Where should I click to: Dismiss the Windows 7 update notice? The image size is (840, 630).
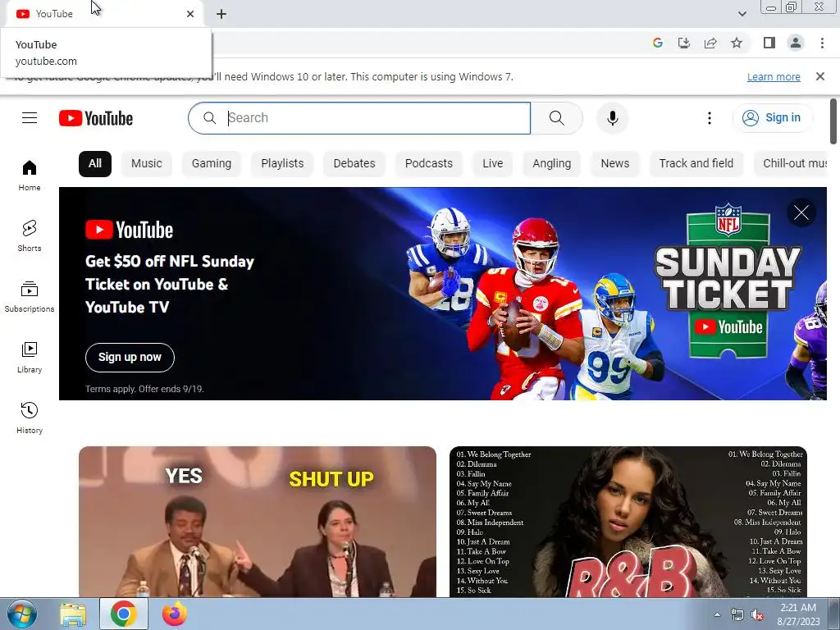click(x=819, y=76)
